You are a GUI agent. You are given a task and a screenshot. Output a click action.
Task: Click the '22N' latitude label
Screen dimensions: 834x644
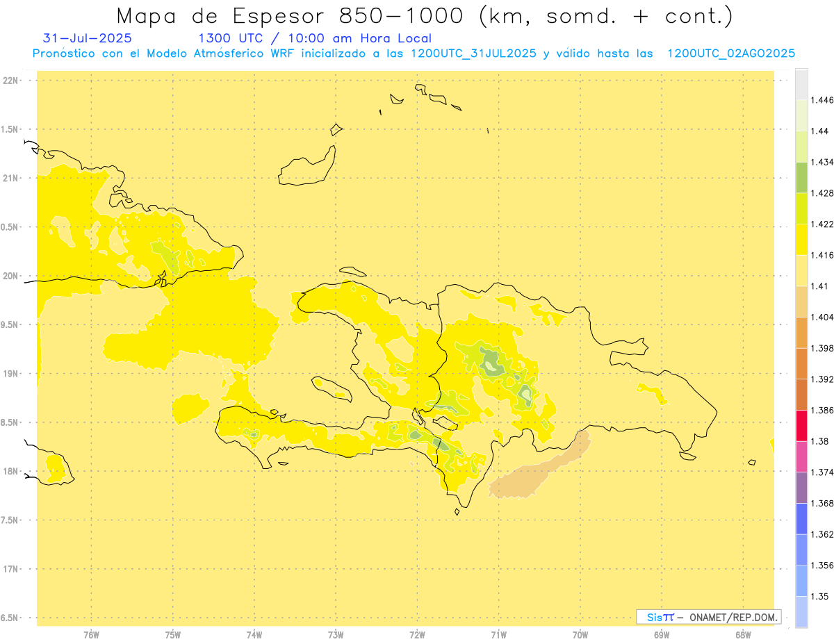(11, 81)
